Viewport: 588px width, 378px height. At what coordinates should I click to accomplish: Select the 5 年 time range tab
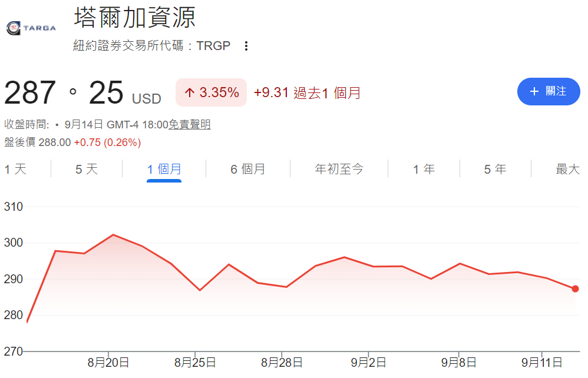(x=495, y=170)
